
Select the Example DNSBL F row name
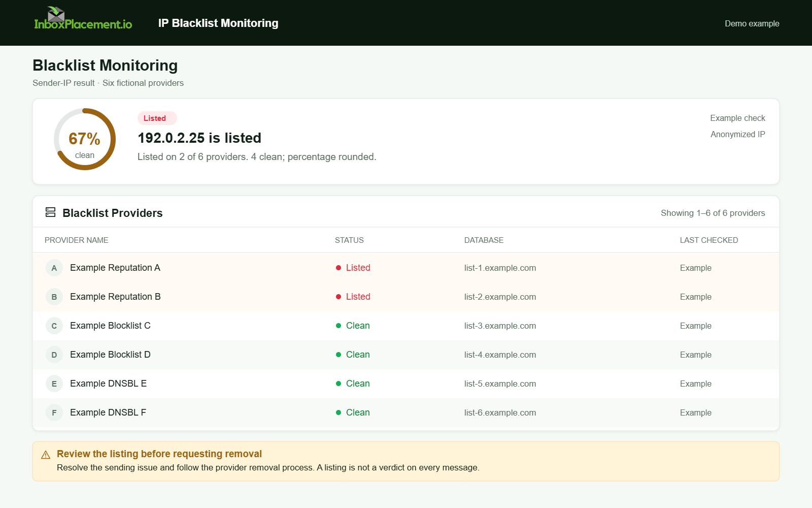[108, 412]
